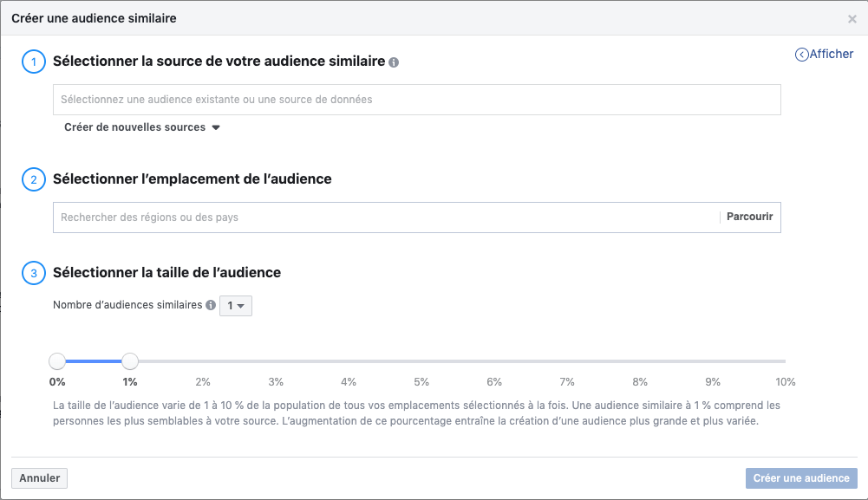Click the step 2 numbered circle
868x500 pixels.
point(33,179)
